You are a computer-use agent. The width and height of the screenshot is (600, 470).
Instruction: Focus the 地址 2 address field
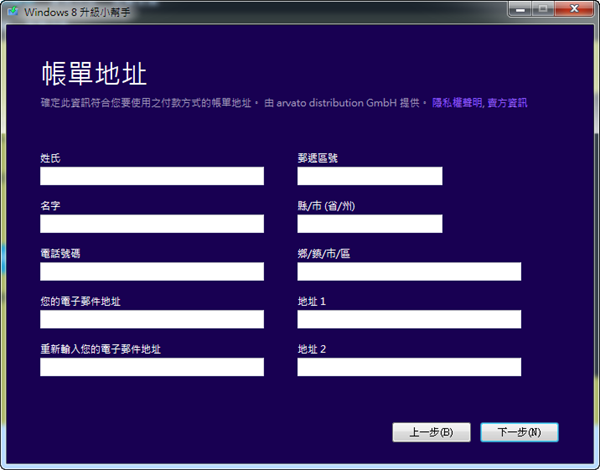(x=409, y=367)
